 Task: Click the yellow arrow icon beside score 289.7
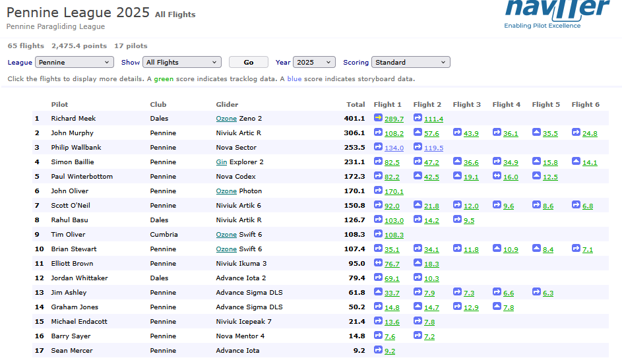pos(378,118)
